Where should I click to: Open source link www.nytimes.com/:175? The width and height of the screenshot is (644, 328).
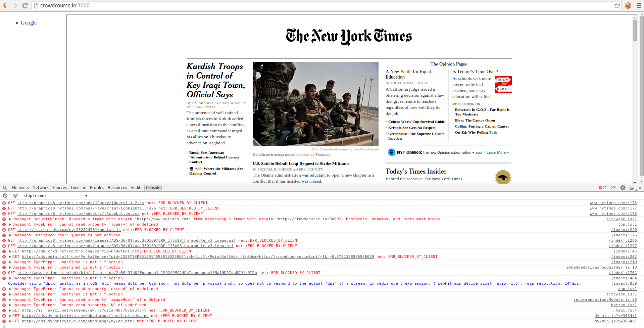(x=613, y=203)
